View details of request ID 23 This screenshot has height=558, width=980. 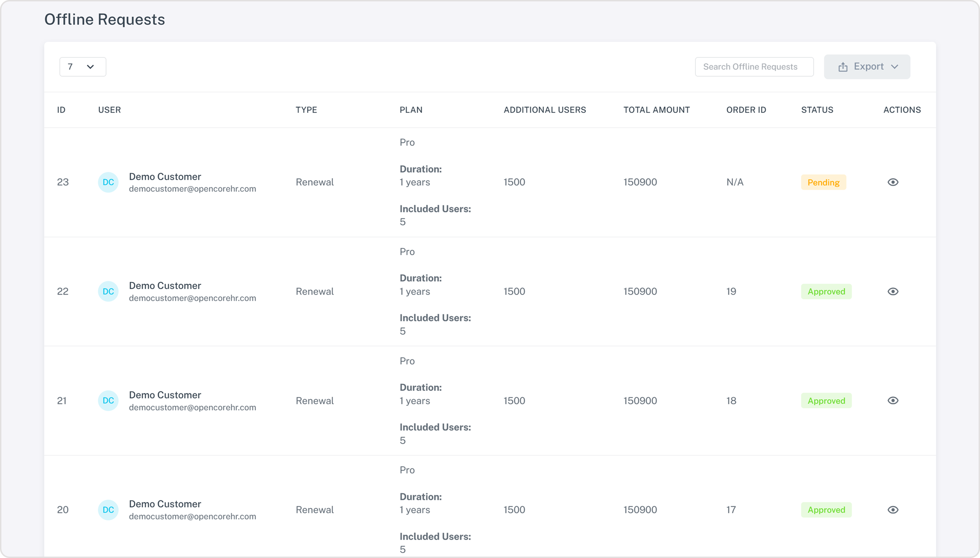[893, 182]
